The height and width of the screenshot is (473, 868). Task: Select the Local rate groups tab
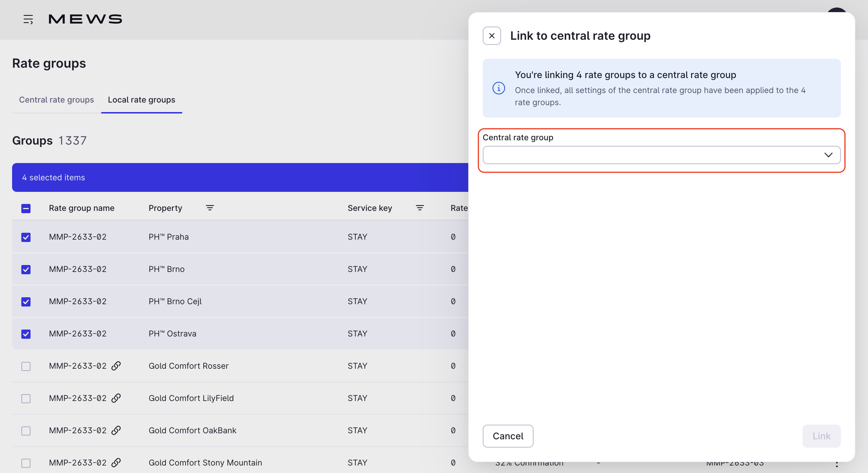coord(141,100)
